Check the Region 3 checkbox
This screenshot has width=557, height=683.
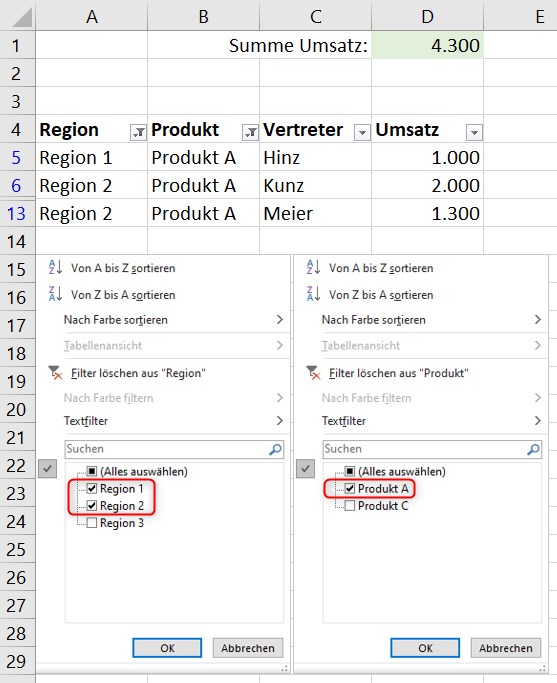(x=91, y=522)
